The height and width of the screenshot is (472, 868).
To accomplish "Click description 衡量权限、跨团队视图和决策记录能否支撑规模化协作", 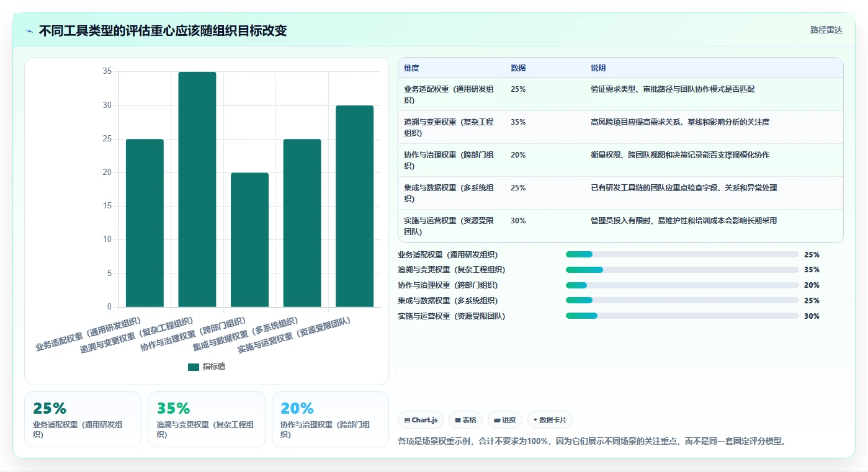I will [680, 155].
